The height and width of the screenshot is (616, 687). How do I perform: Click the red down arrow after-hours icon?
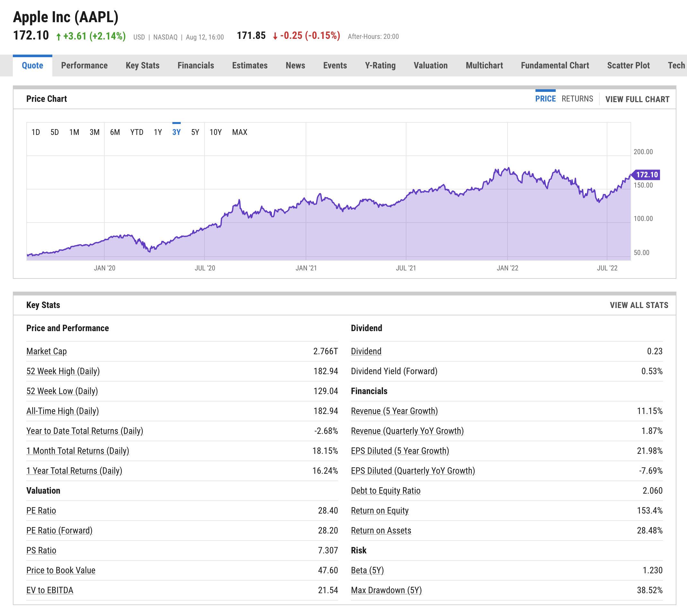click(x=275, y=36)
